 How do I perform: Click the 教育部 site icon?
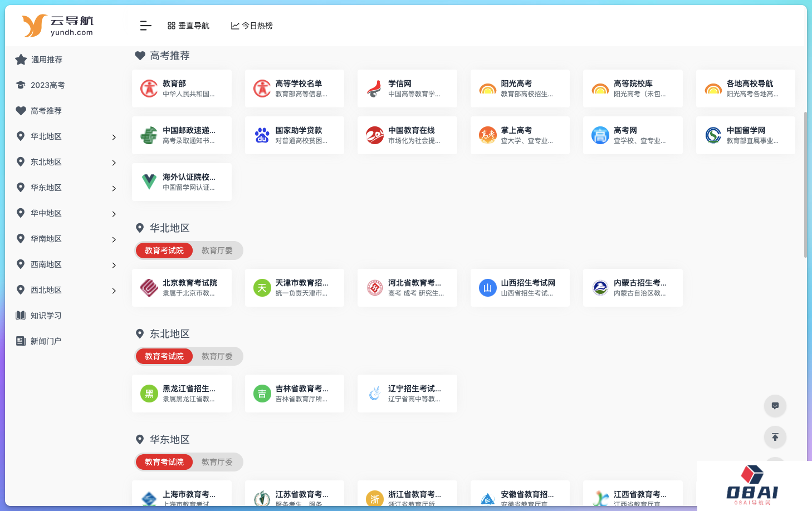149,89
